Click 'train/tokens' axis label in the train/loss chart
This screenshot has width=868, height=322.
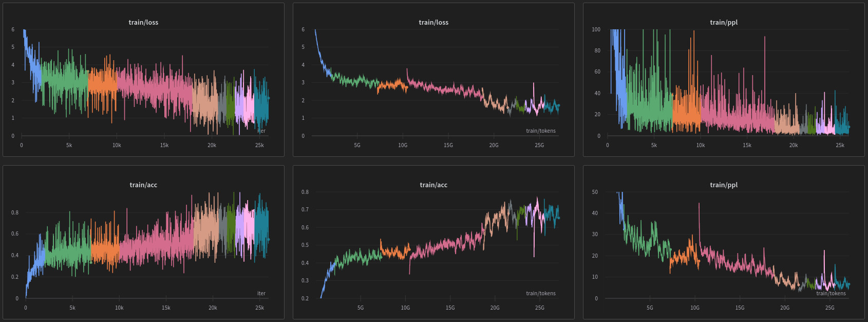540,131
